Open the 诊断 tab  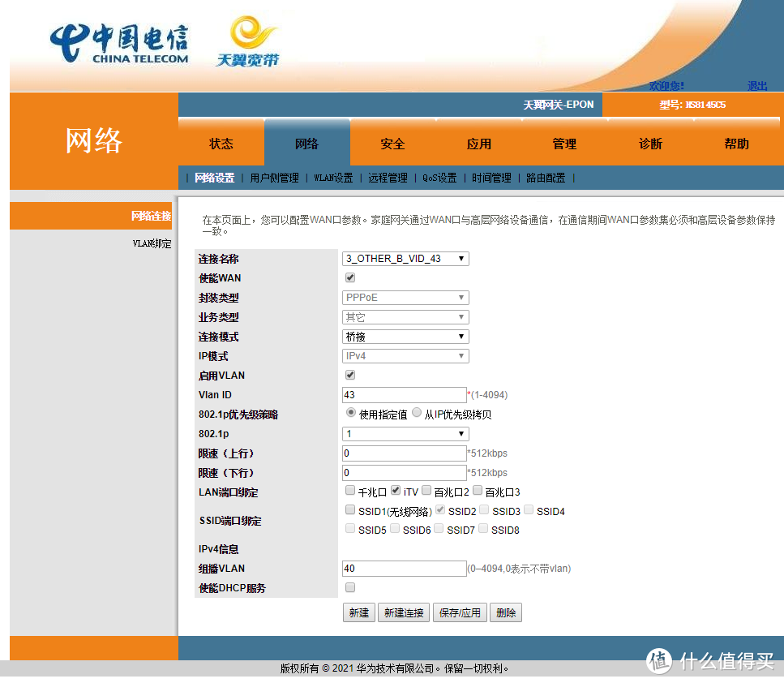point(650,143)
